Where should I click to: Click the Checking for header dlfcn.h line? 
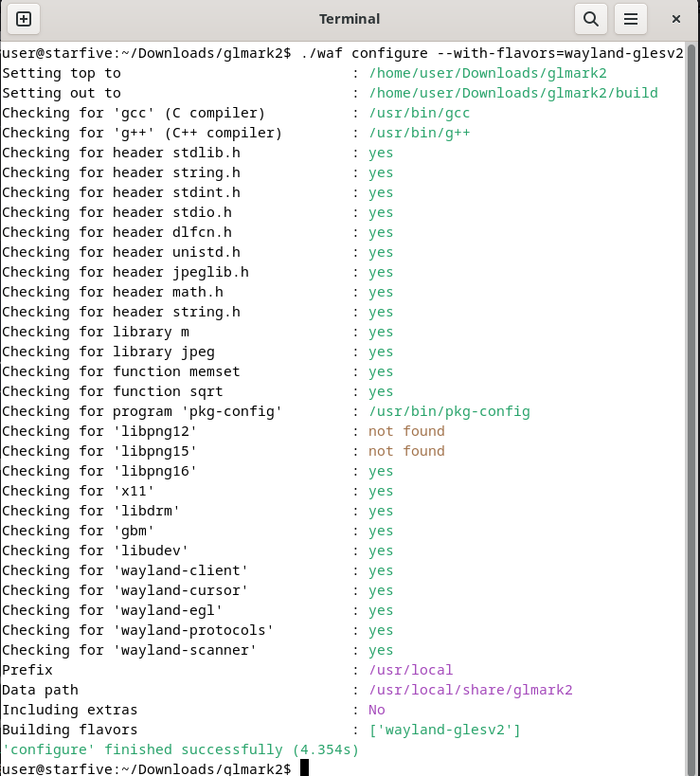pos(198,232)
